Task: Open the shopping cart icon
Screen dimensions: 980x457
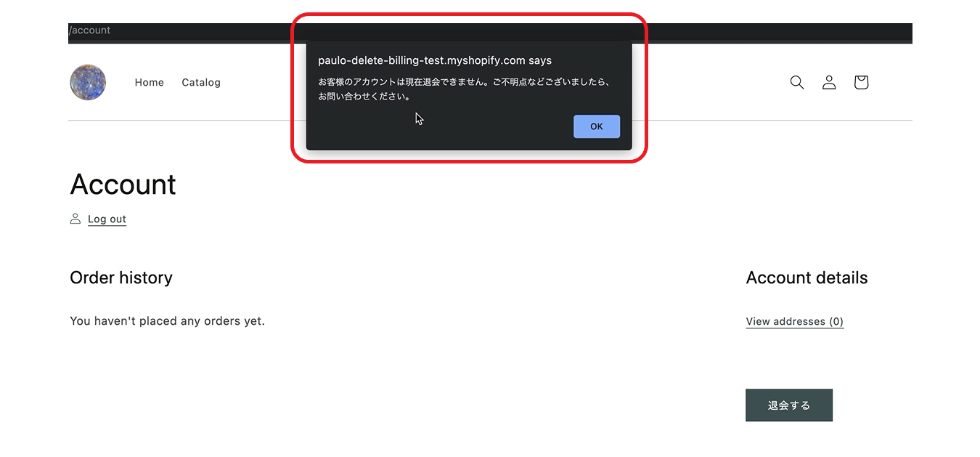Action: 861,82
